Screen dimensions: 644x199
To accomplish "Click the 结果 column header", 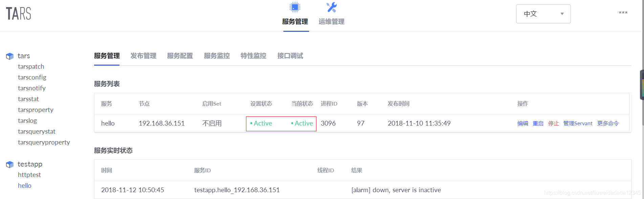I will pos(357,171).
